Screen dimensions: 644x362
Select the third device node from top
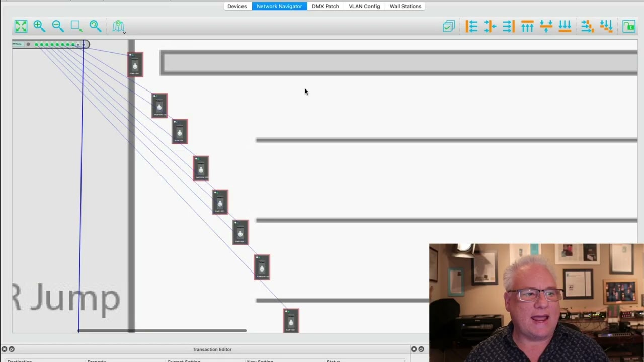180,132
